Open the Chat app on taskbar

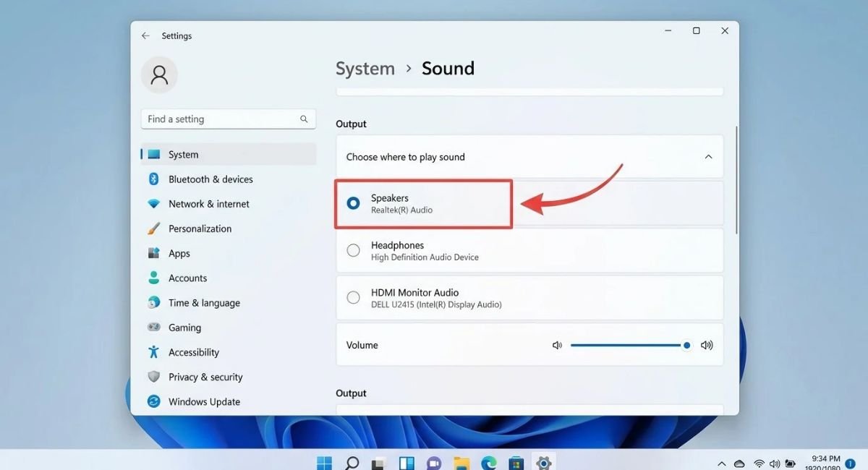(x=434, y=463)
